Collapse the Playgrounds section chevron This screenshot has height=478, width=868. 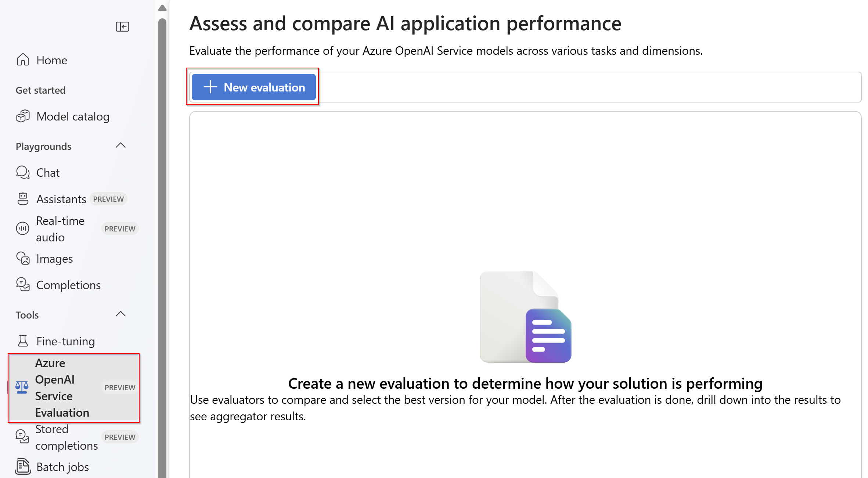[x=120, y=146]
